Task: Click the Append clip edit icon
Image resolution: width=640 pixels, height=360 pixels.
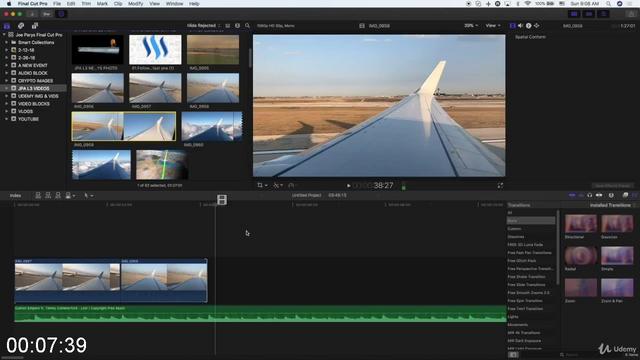Action: (58, 196)
